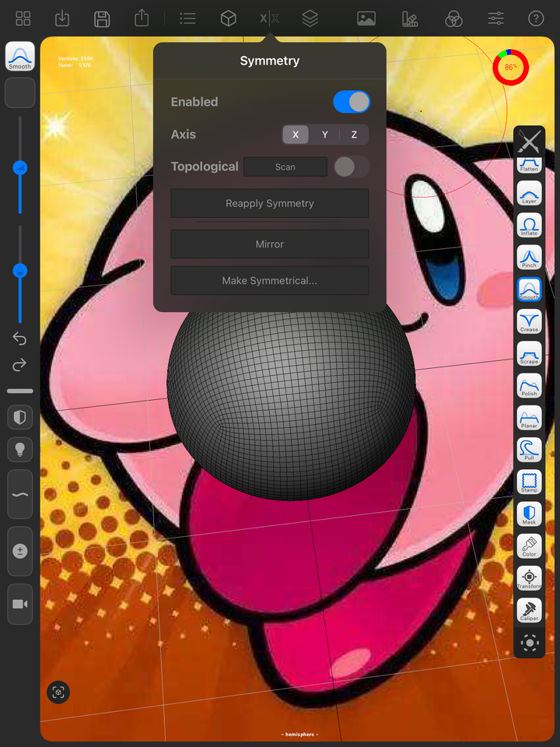Choose the Pinch sculpting tool
This screenshot has height=747, width=560.
click(x=529, y=258)
